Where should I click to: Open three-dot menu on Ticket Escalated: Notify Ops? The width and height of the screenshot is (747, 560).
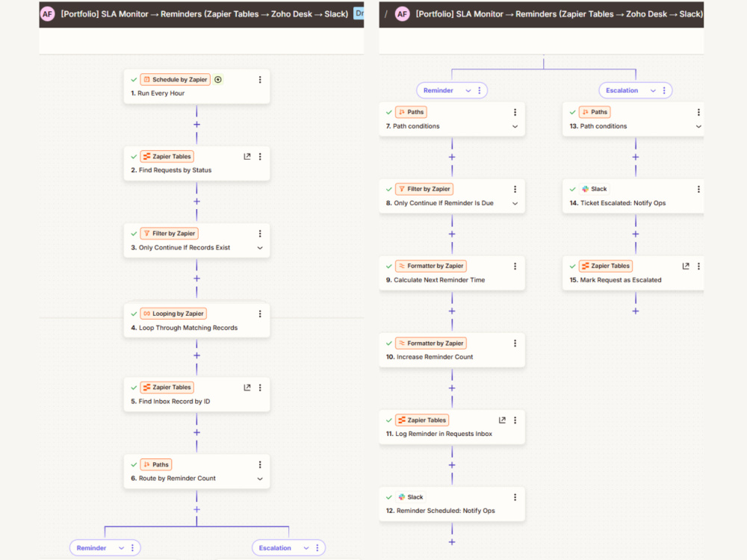pos(698,189)
